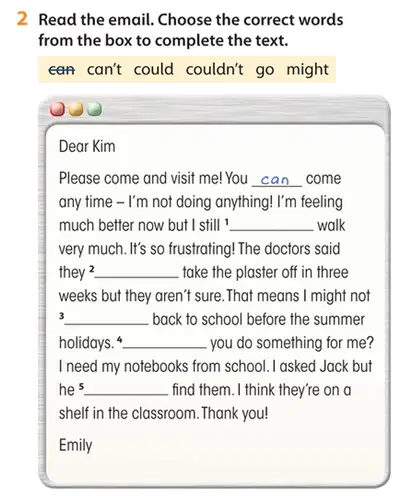
Task: Pick the word 'might' from box
Action: tap(308, 70)
